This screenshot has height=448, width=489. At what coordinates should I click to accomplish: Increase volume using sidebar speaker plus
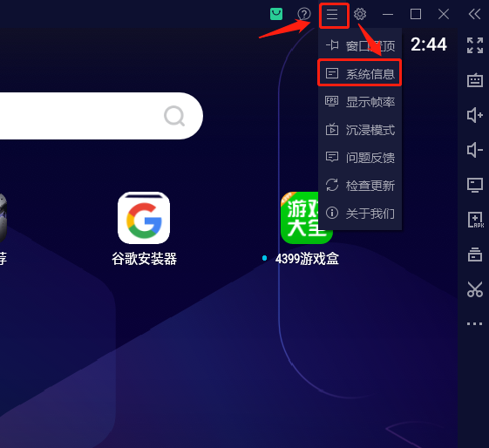tap(475, 115)
